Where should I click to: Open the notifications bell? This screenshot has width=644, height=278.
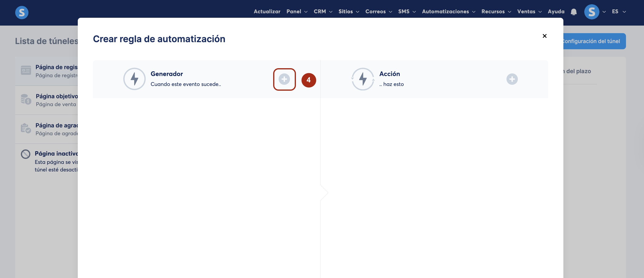pos(574,12)
